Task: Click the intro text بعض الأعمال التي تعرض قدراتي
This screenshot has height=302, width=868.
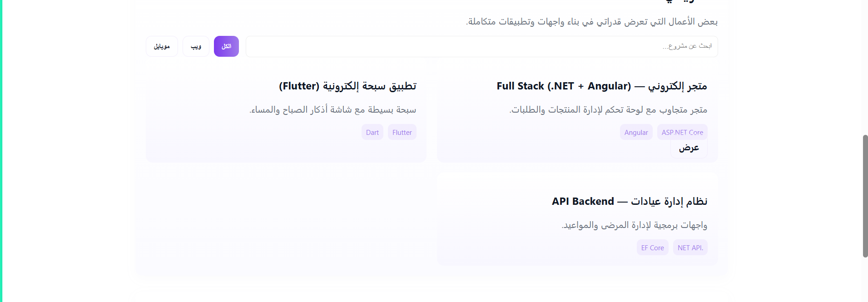Action: tap(592, 22)
